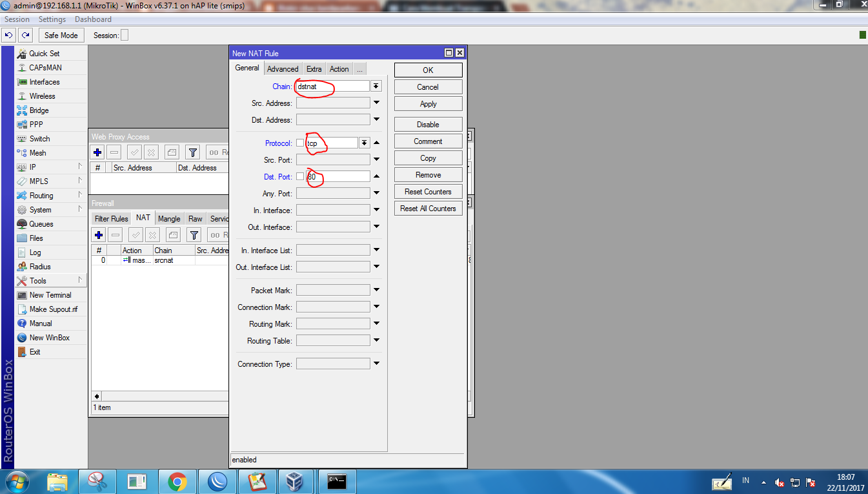
Task: Click the undo arrow in the toolbar
Action: [9, 35]
